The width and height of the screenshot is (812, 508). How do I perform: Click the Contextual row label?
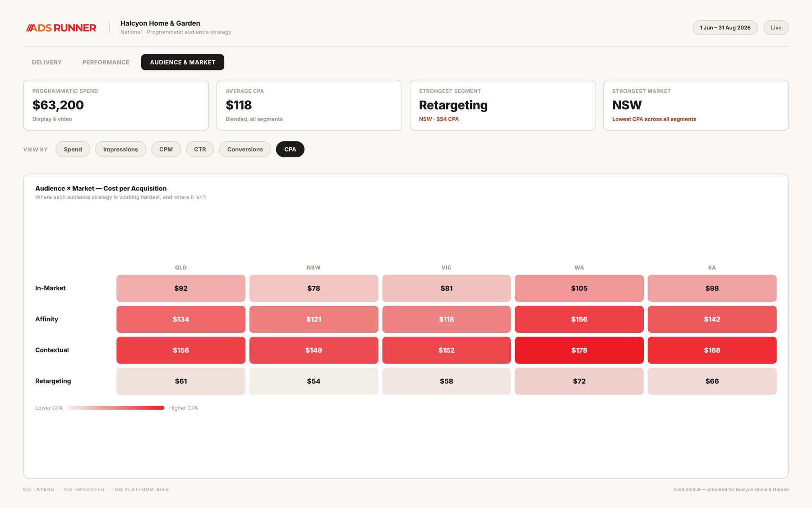pos(52,350)
